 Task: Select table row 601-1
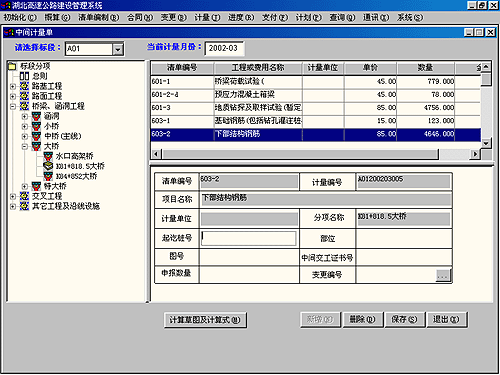(316, 81)
